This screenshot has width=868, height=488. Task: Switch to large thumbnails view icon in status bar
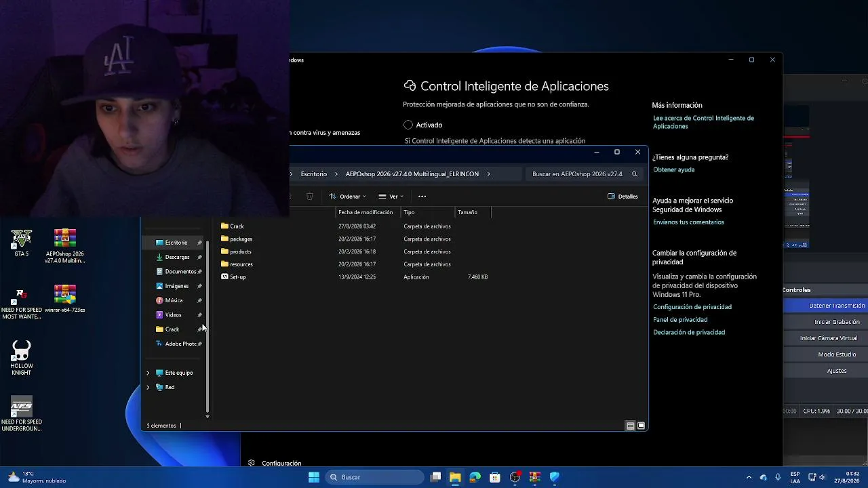[641, 426]
